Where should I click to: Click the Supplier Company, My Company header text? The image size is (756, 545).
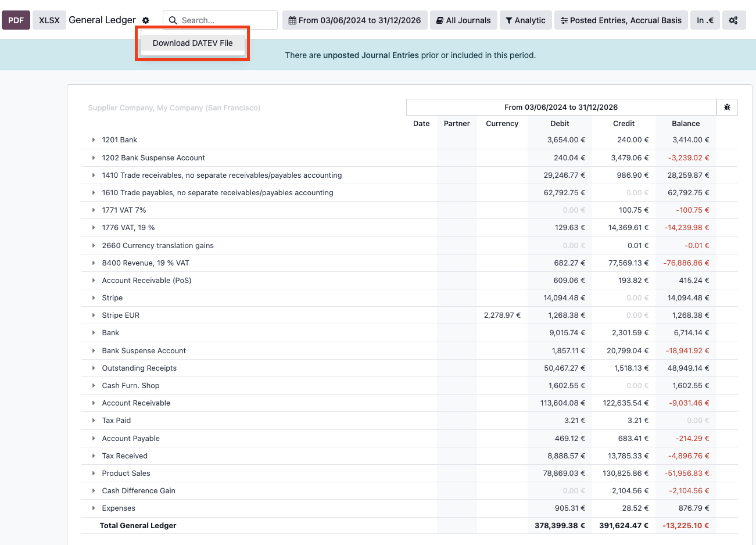[x=174, y=108]
